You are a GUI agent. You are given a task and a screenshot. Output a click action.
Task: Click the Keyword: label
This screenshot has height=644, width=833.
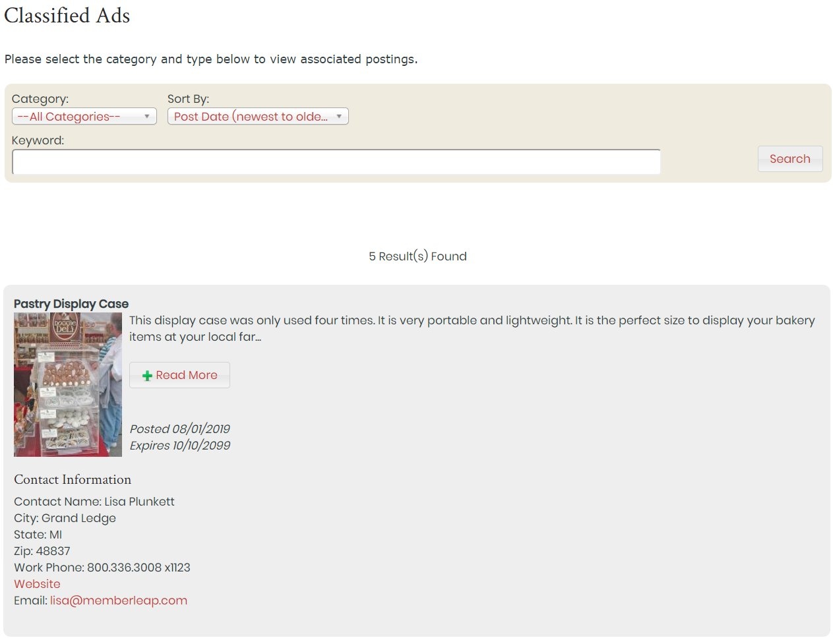pos(38,140)
